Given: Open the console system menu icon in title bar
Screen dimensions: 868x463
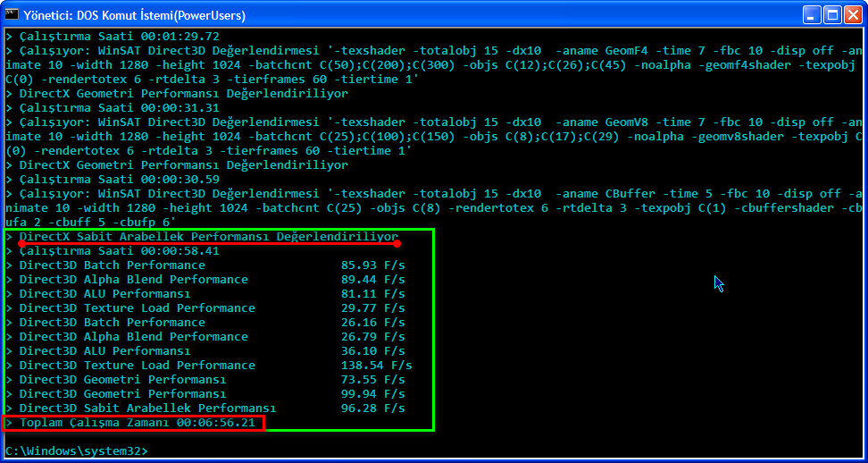Looking at the screenshot, I should (13, 15).
